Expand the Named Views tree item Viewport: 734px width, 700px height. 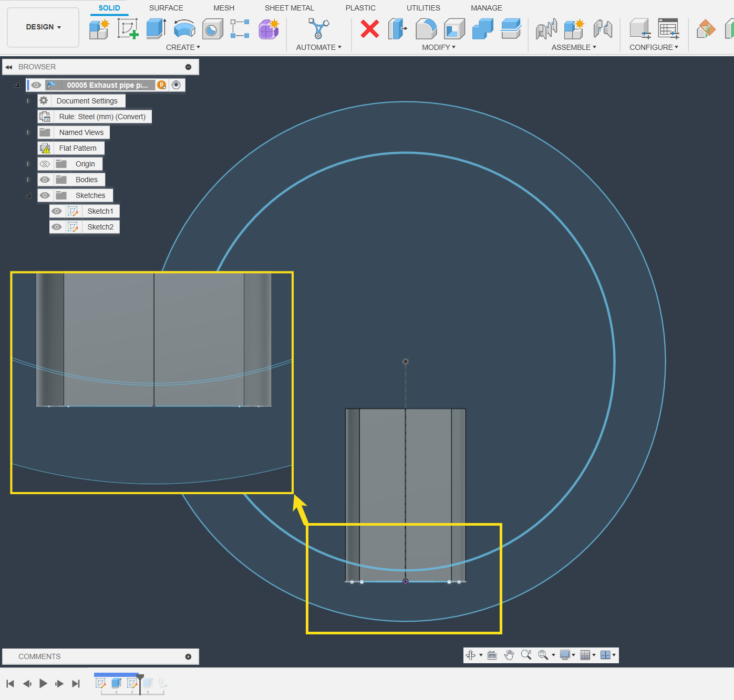28,132
